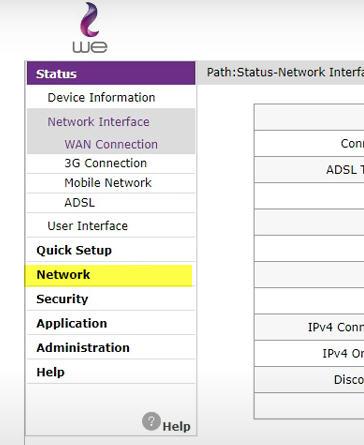Click the Path:Status-Network Interface breadcrumb text
The width and height of the screenshot is (364, 445).
tap(285, 72)
